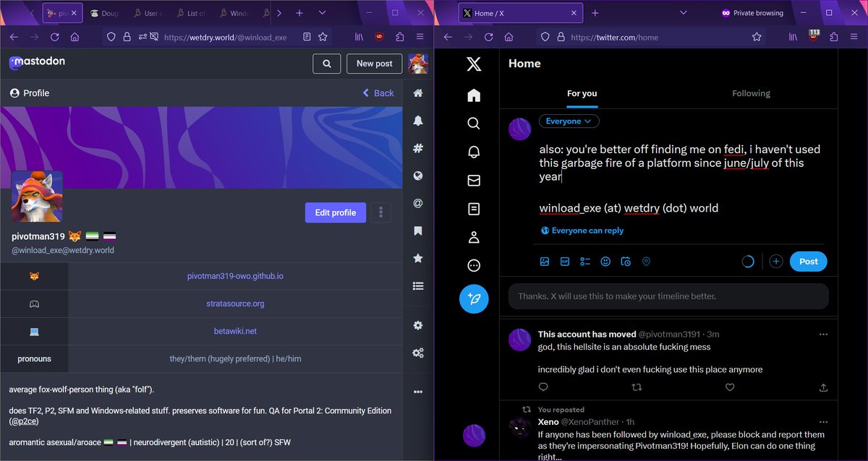Click 'Everyone can reply' setting
868x461 pixels.
pos(582,231)
